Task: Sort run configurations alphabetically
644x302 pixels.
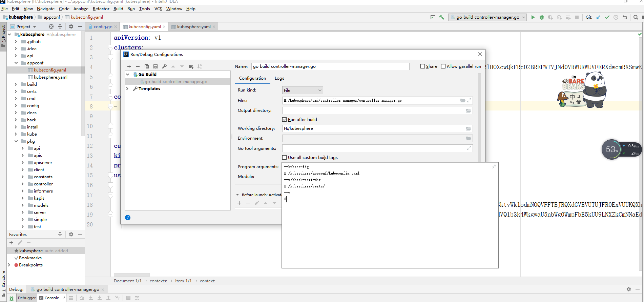Action: pos(200,66)
